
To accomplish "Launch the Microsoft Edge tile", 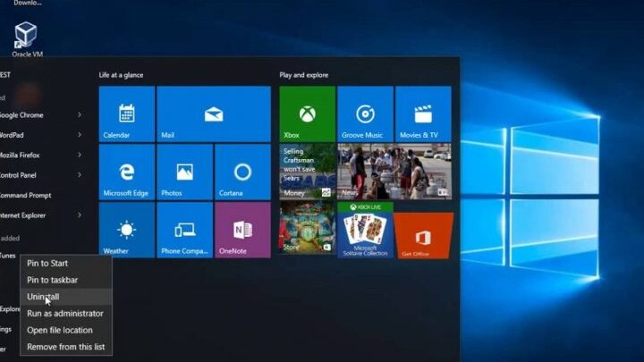I will click(127, 172).
